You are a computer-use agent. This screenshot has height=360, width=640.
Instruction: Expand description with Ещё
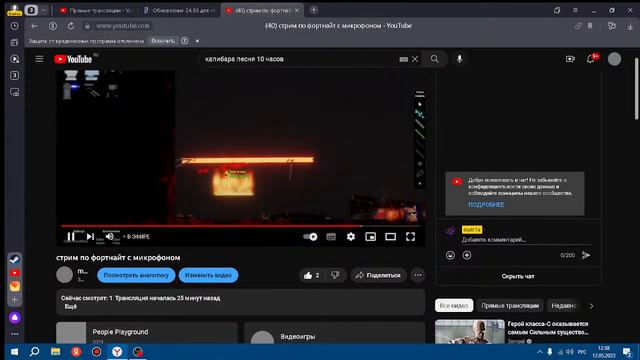click(x=71, y=307)
